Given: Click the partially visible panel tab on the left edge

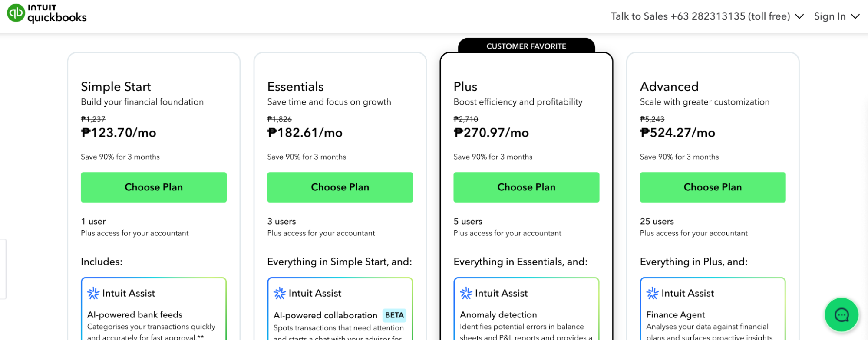Looking at the screenshot, I should (2, 265).
